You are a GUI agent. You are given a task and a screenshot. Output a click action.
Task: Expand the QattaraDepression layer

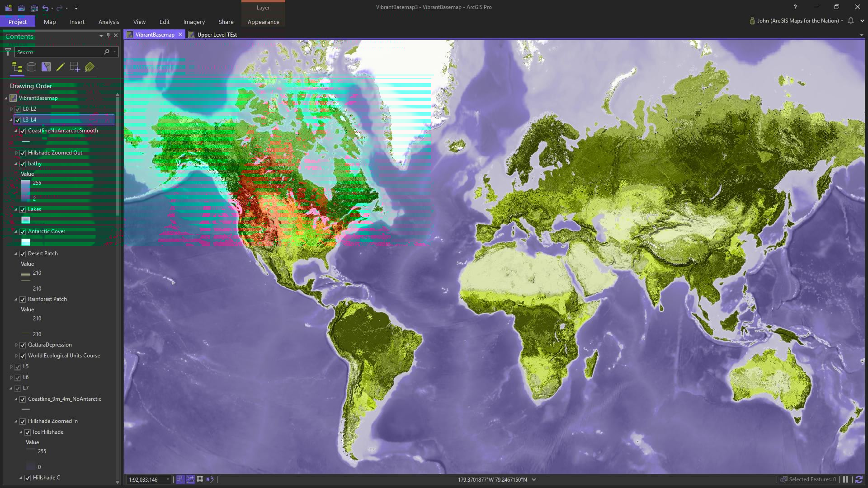click(16, 345)
